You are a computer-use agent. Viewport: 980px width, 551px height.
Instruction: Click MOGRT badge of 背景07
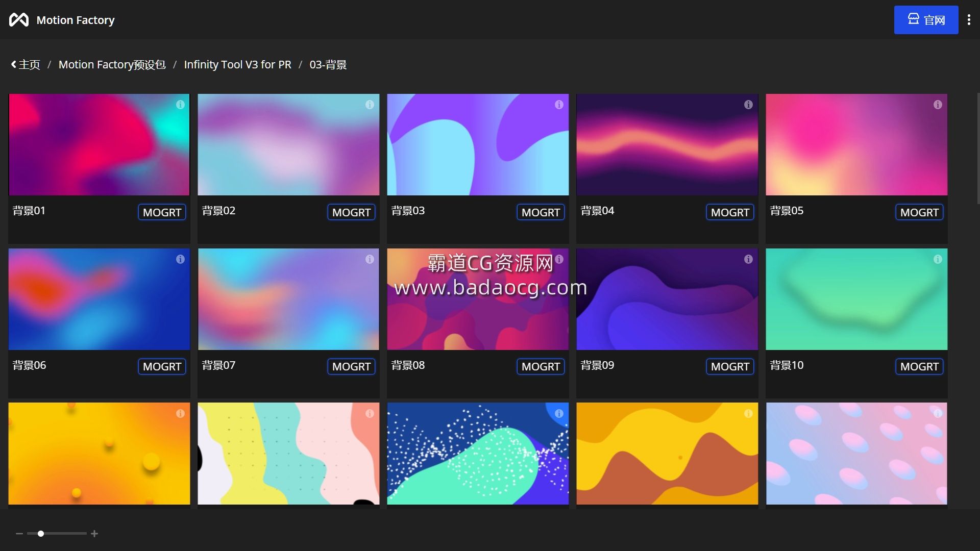point(351,366)
